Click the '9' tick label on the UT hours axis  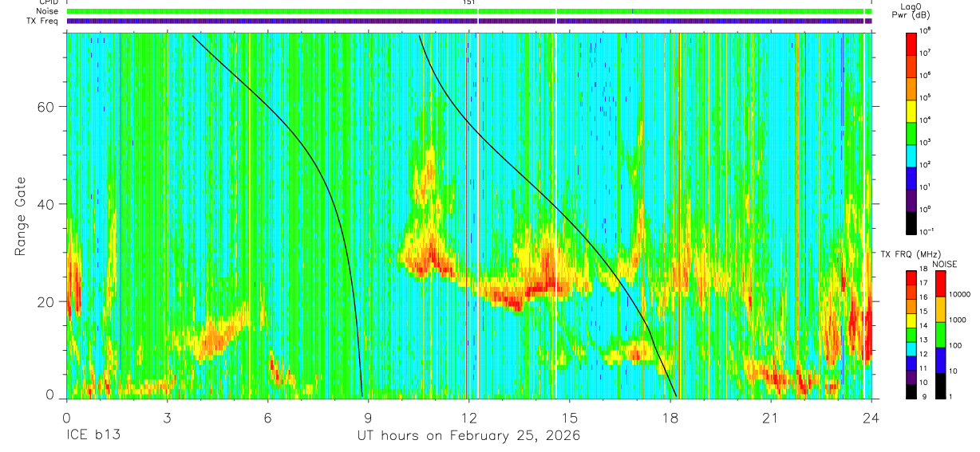369,417
